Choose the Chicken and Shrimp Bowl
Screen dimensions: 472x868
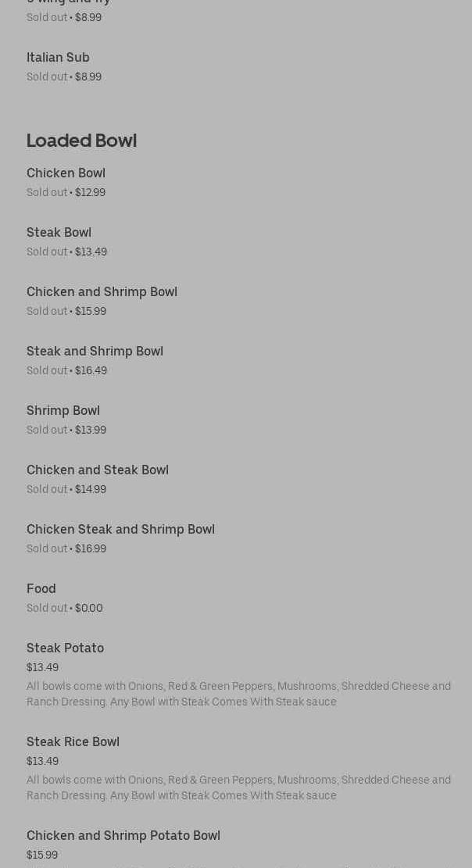pos(102,292)
